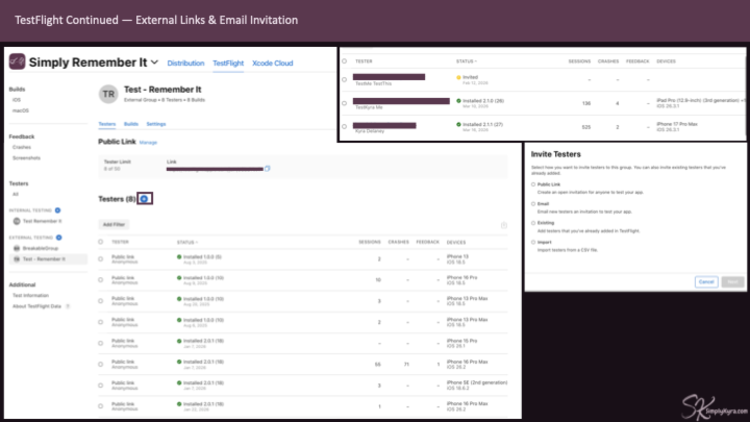Add group via Internal Testing plus icon
This screenshot has height=422, width=750.
click(x=58, y=210)
